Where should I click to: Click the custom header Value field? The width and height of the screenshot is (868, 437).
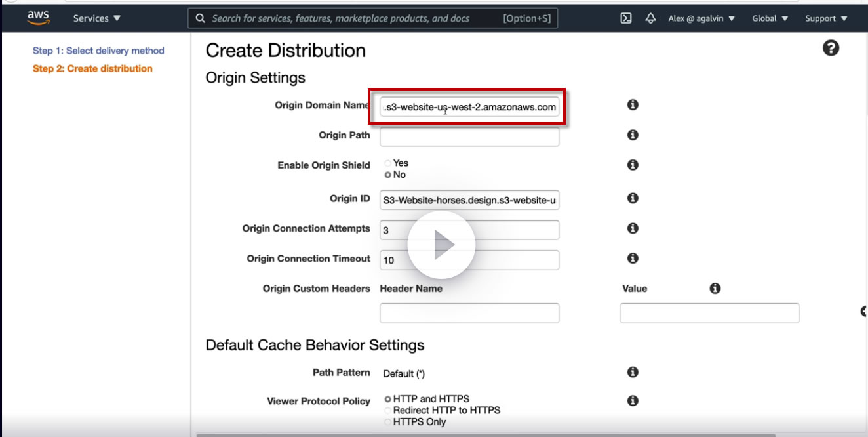tap(709, 313)
